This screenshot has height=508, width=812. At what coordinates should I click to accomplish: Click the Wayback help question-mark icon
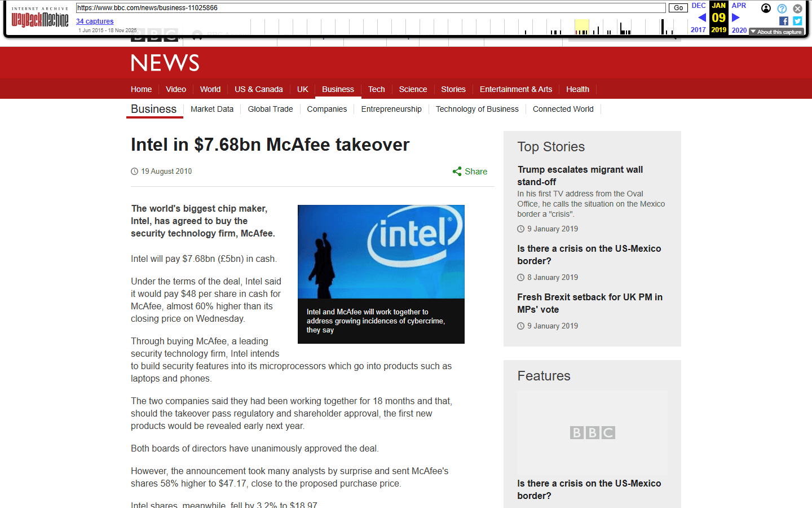pyautogui.click(x=782, y=8)
